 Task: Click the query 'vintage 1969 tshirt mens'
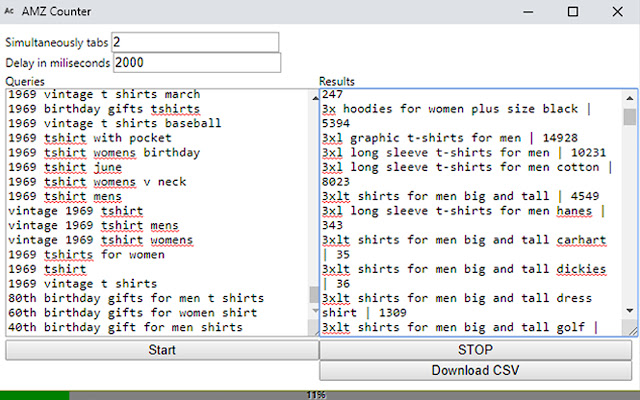93,226
